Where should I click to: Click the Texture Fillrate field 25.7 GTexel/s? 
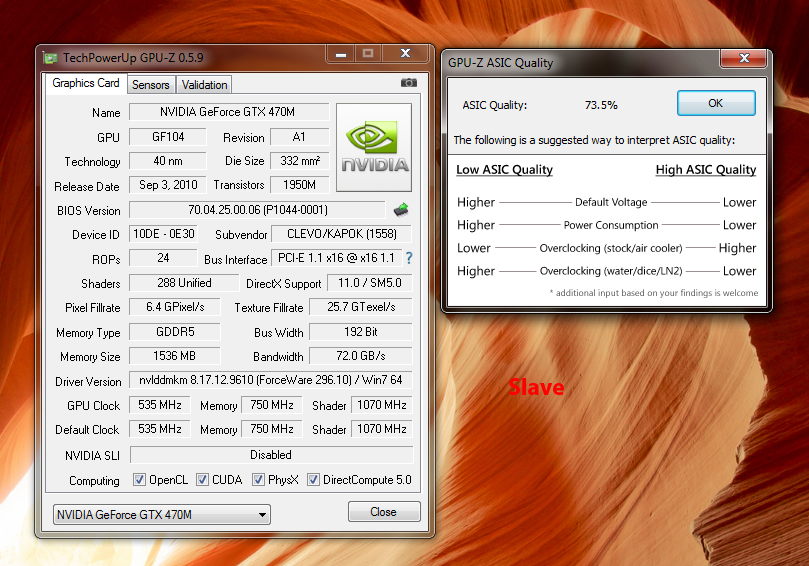361,307
